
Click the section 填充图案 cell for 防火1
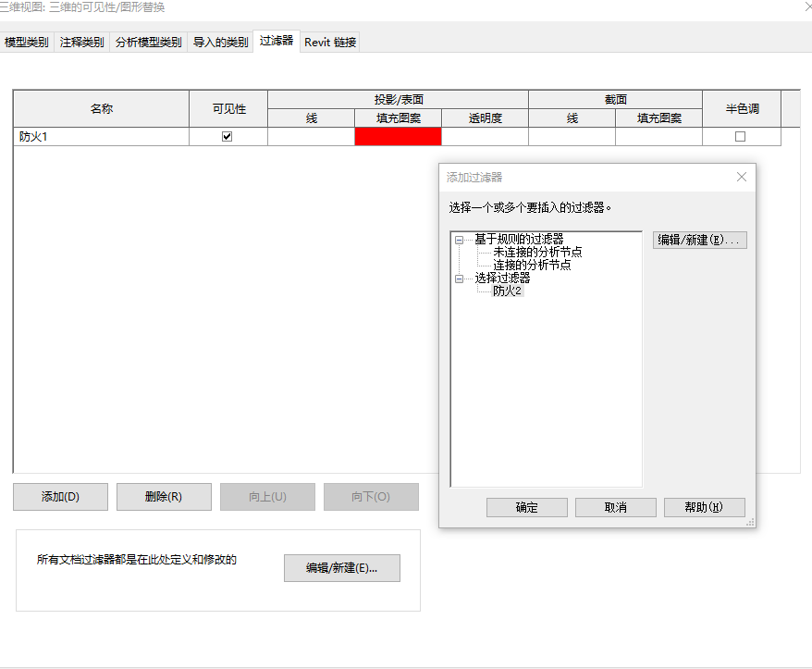(659, 137)
